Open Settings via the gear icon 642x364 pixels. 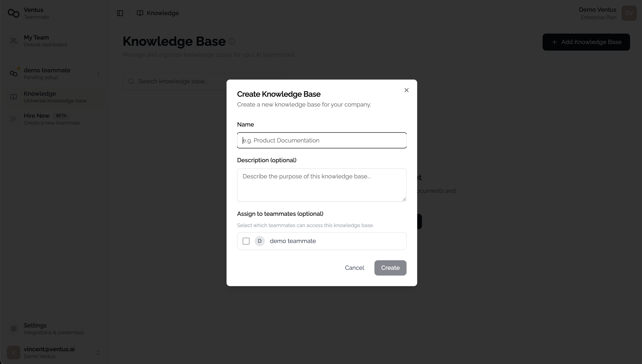point(14,328)
